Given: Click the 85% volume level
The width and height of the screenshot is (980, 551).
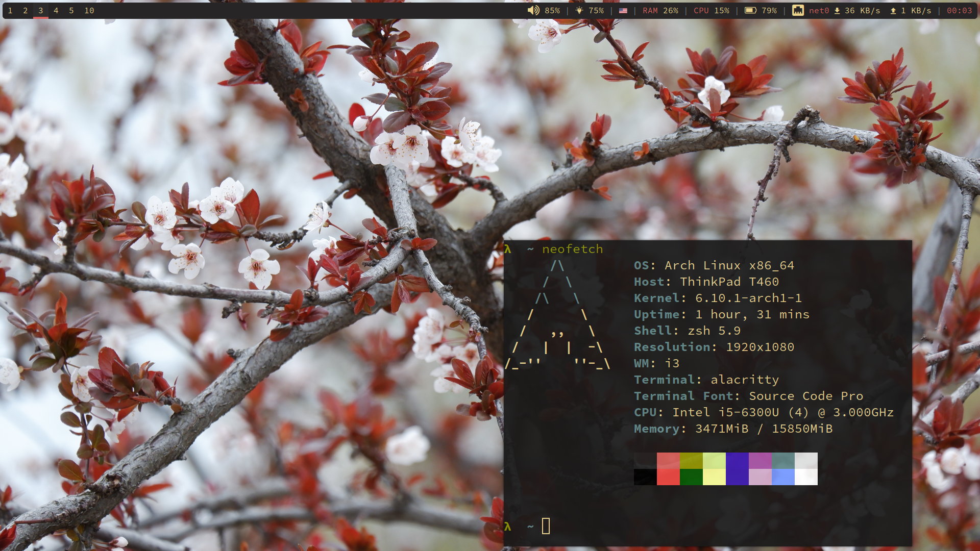Looking at the screenshot, I should [x=552, y=11].
